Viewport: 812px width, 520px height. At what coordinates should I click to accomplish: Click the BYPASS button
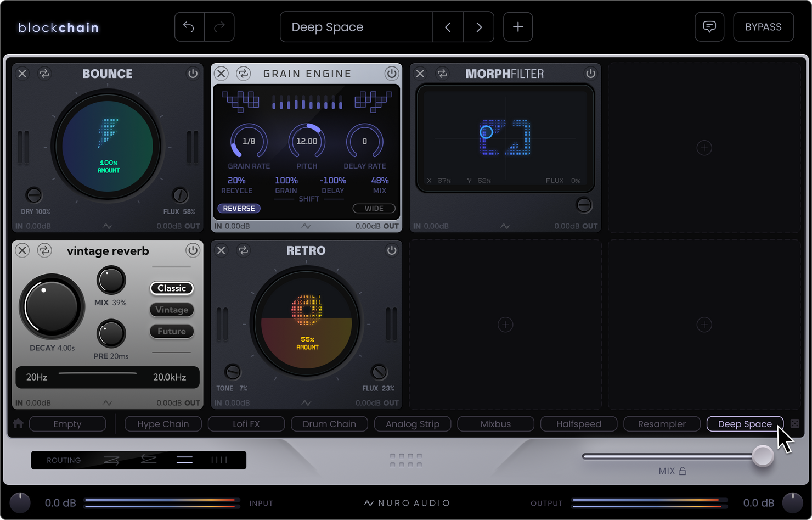pyautogui.click(x=763, y=27)
